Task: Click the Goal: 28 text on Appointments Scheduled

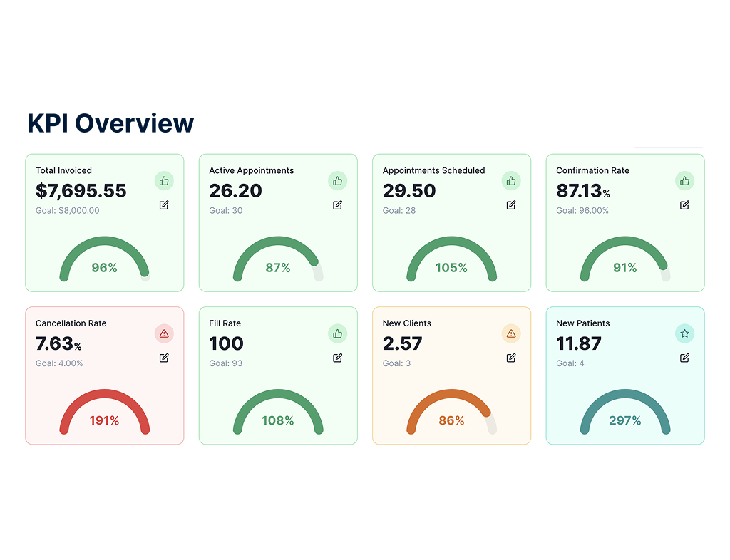Action: tap(400, 211)
